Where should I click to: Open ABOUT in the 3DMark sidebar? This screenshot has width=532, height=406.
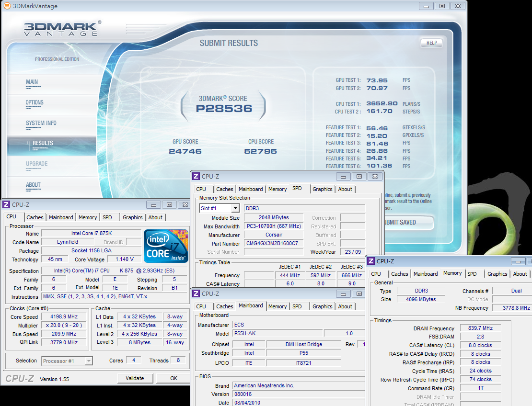point(33,185)
